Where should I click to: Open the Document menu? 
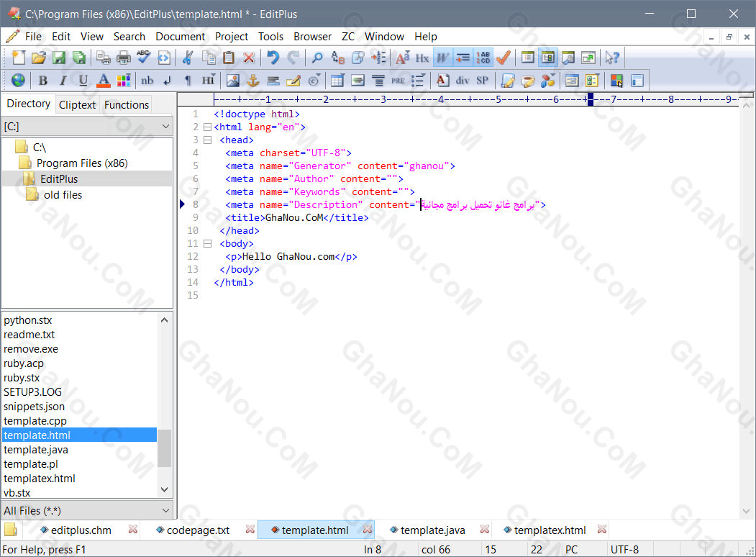[181, 37]
